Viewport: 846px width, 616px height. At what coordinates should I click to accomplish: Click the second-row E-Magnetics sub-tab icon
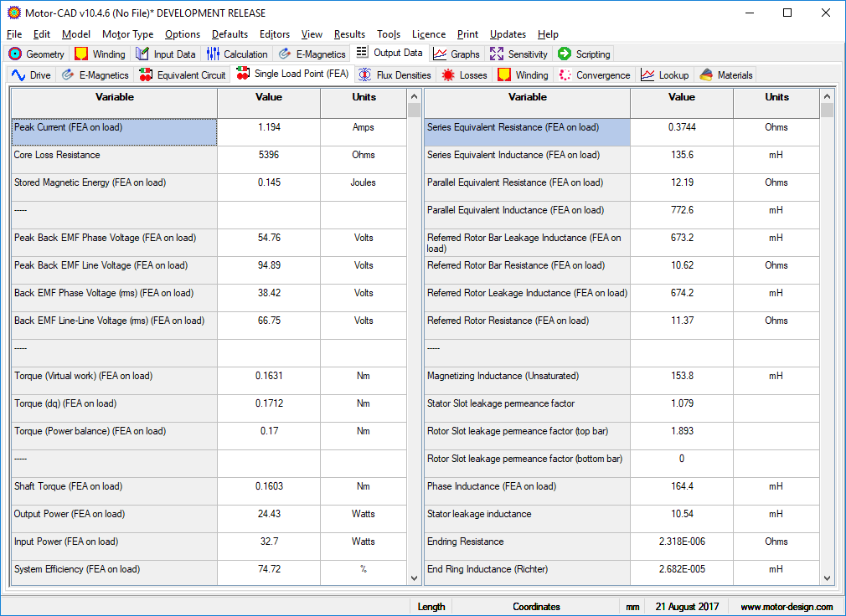(68, 75)
